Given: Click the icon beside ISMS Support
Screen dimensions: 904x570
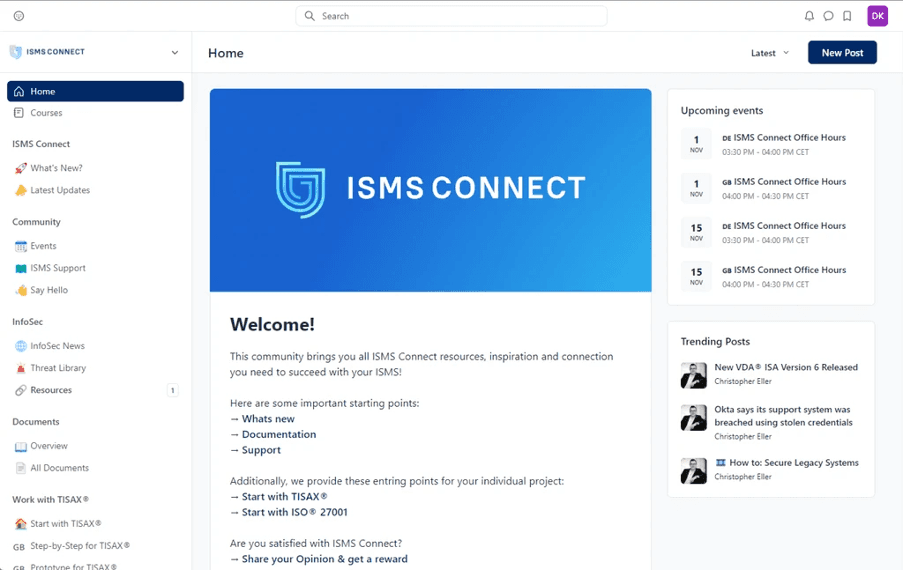Looking at the screenshot, I should pos(21,268).
